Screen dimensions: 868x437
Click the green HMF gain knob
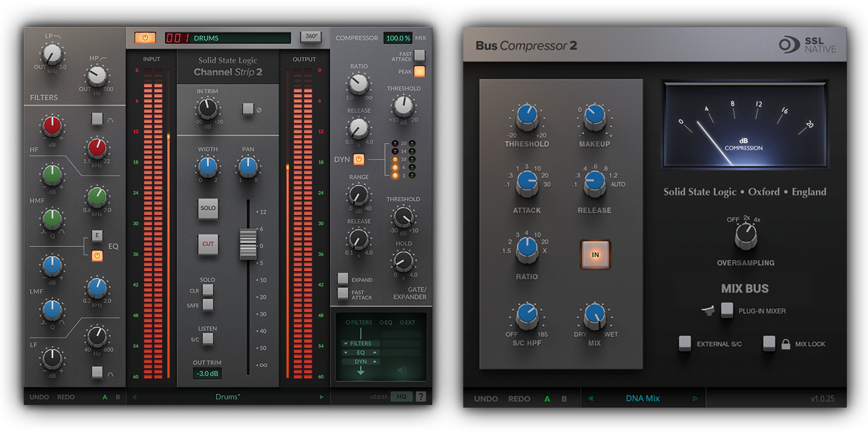(x=52, y=174)
